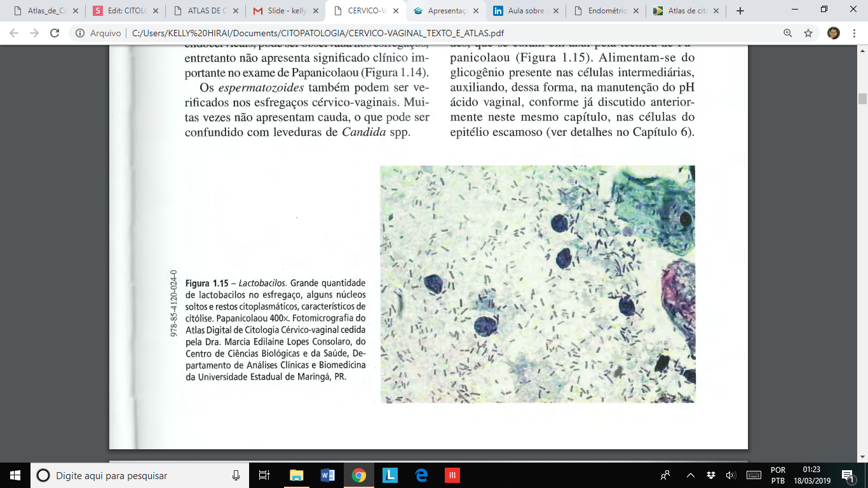Switch to the Apresentaç tab

444,11
